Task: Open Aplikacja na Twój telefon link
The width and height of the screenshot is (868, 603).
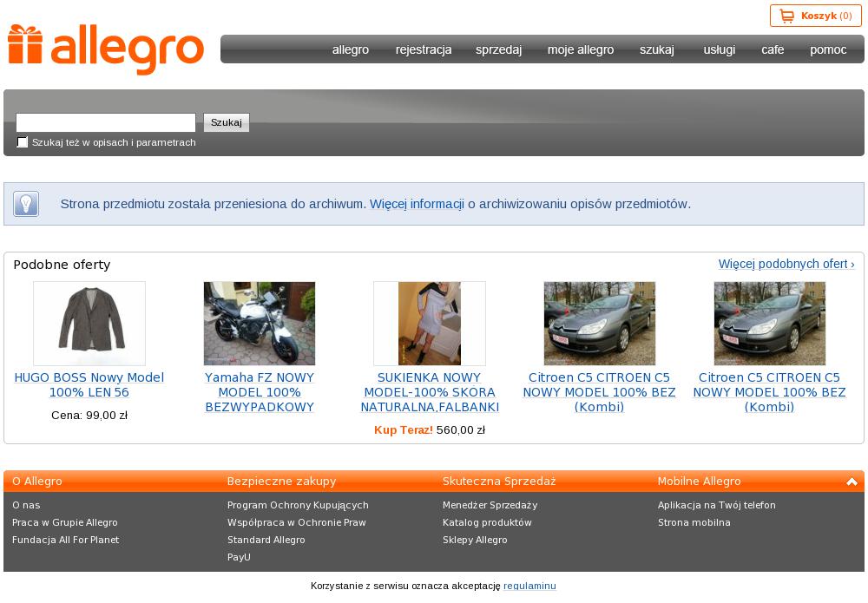Action: [716, 505]
